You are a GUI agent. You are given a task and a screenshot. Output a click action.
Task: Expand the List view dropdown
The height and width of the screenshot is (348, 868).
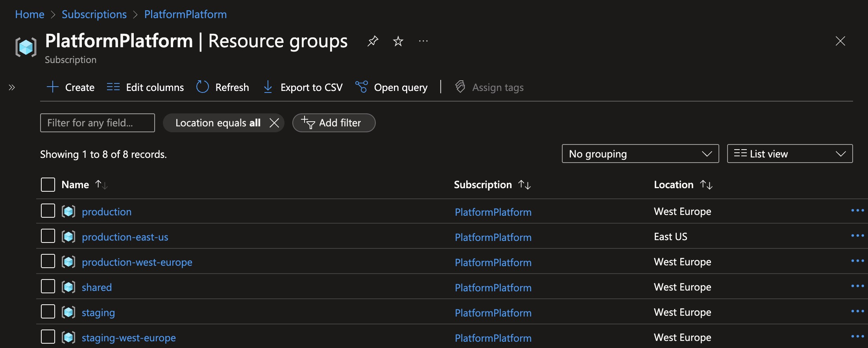click(790, 154)
